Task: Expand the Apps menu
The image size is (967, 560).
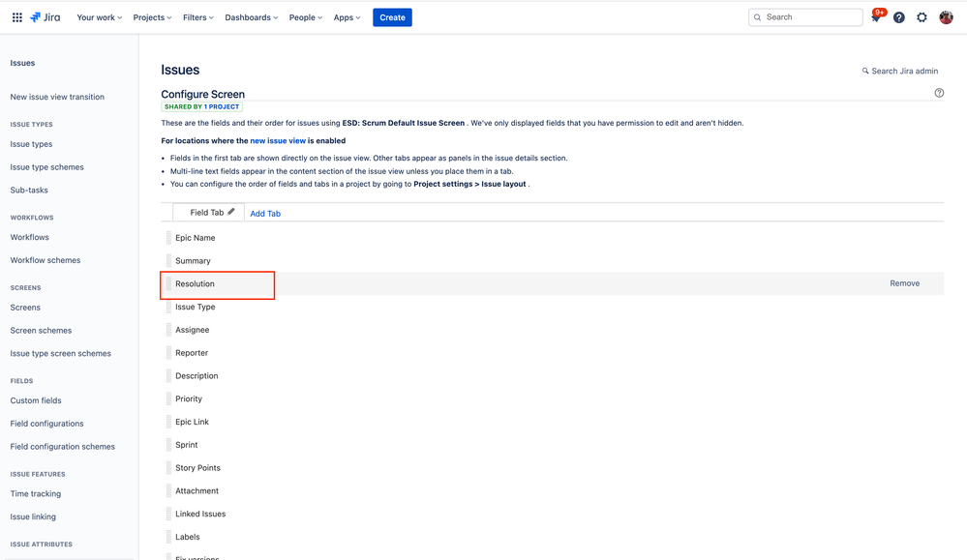Action: 347,17
